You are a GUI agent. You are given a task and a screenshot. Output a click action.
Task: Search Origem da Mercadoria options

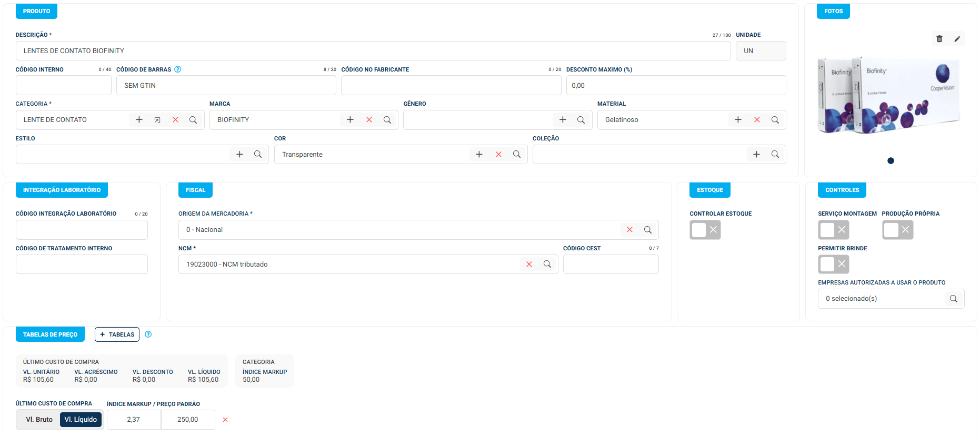point(648,230)
